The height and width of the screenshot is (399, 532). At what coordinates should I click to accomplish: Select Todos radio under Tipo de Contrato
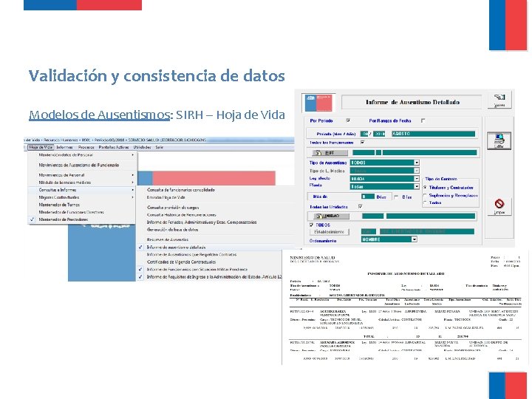pos(425,202)
